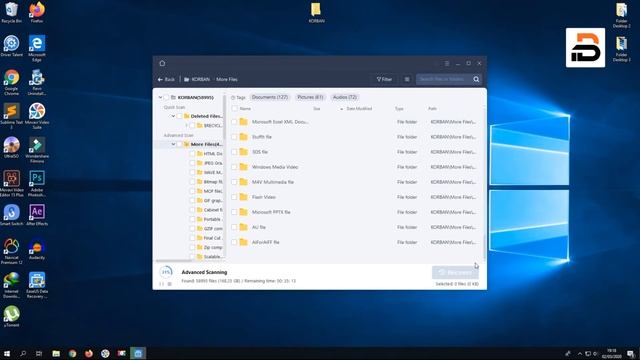Stop the advanced scan
The width and height of the screenshot is (640, 360).
click(x=170, y=284)
